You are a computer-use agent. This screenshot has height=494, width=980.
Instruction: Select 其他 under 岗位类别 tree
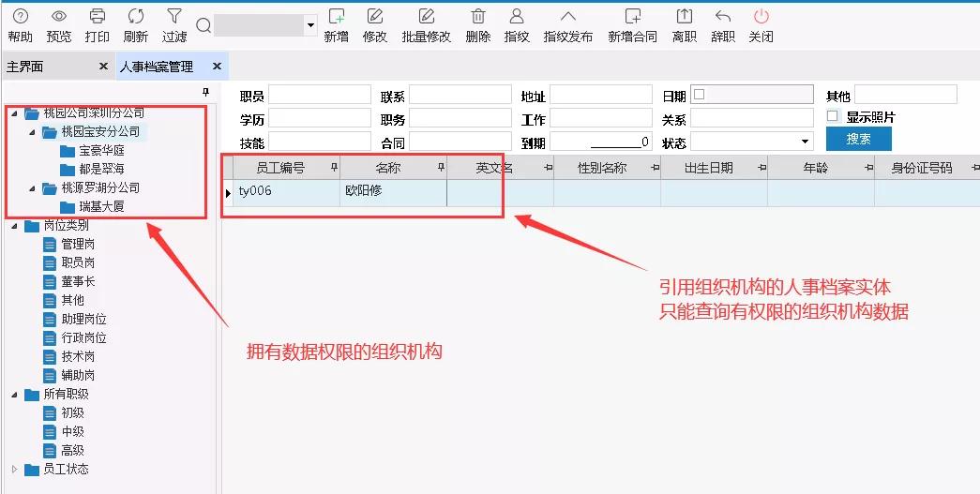(x=72, y=300)
